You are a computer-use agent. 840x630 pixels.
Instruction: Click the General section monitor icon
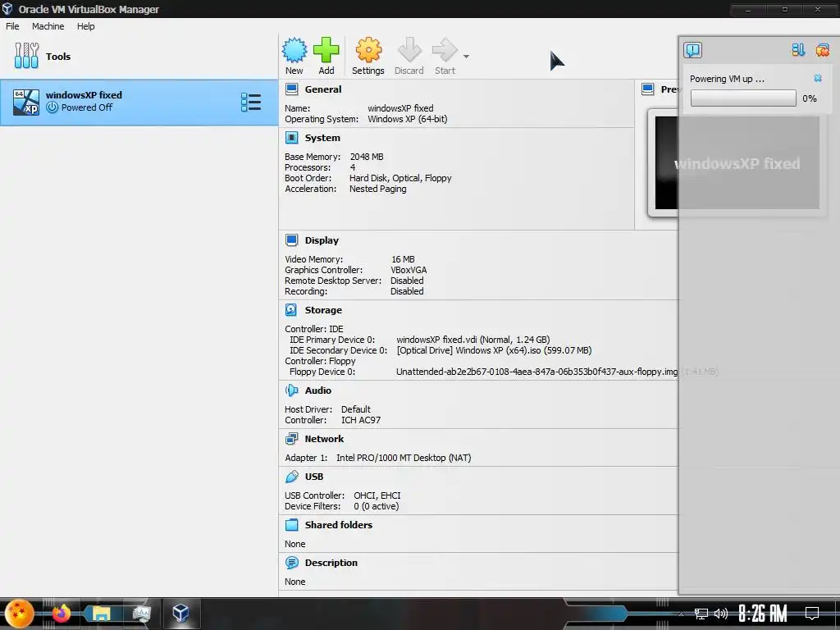coord(291,89)
